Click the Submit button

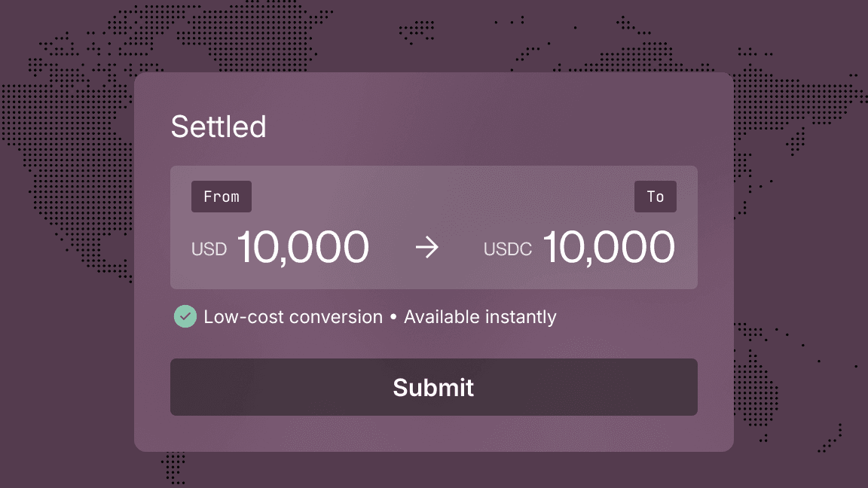[433, 387]
